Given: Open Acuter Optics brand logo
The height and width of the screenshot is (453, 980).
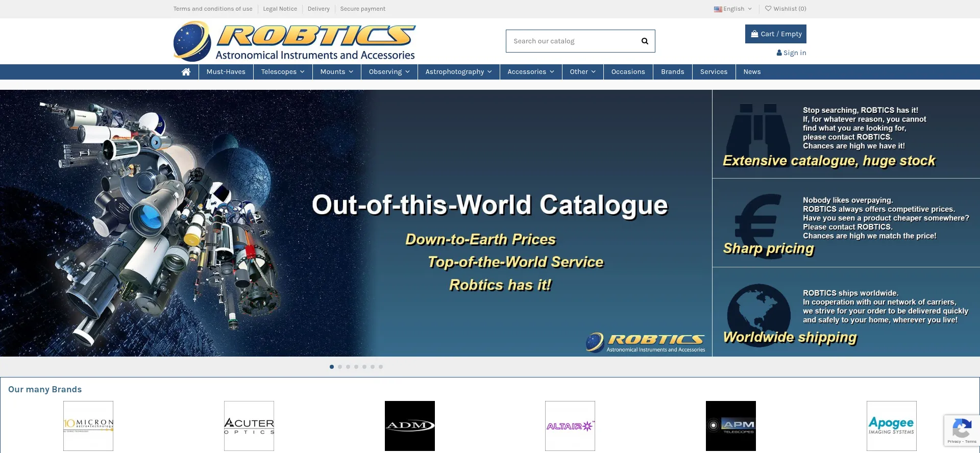Looking at the screenshot, I should point(249,426).
